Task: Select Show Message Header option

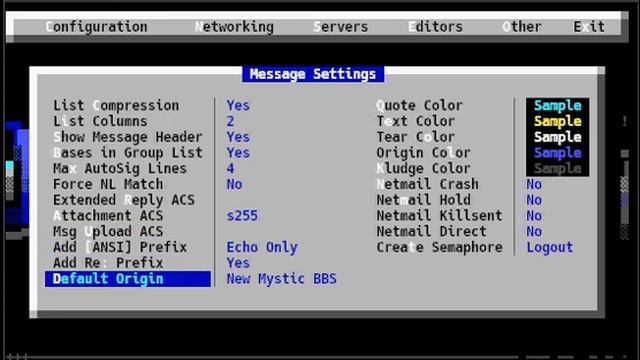Action: pos(128,137)
